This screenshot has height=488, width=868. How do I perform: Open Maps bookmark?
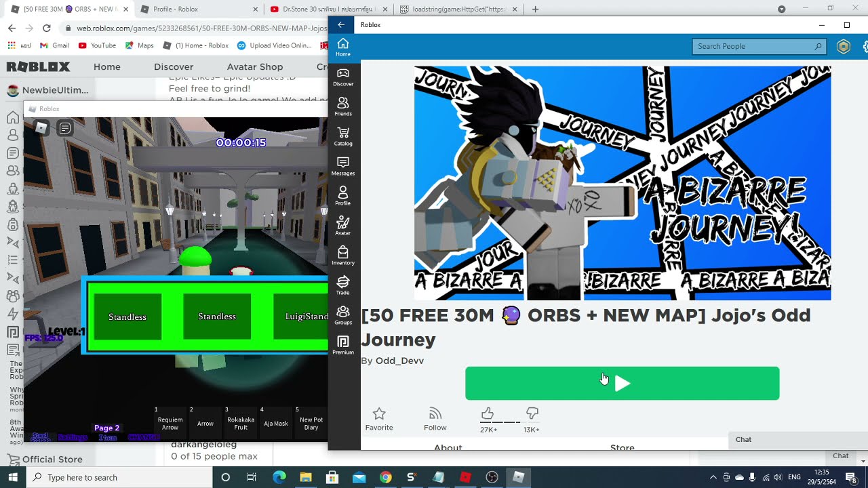coord(140,45)
